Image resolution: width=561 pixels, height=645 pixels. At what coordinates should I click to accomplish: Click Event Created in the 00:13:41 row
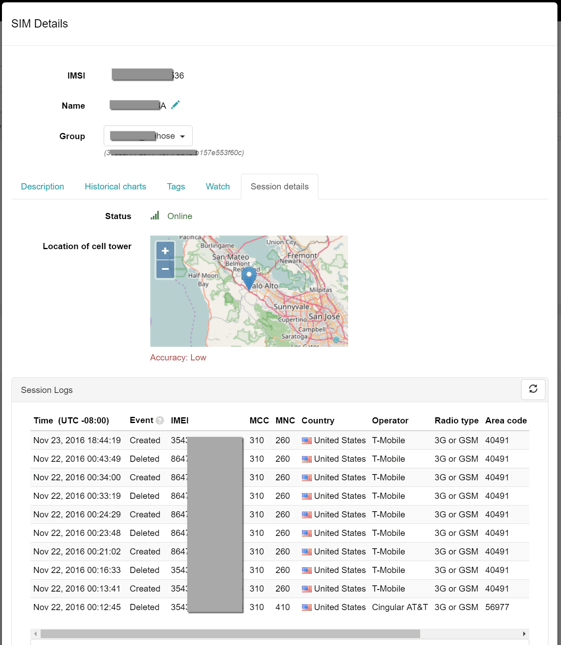point(145,589)
